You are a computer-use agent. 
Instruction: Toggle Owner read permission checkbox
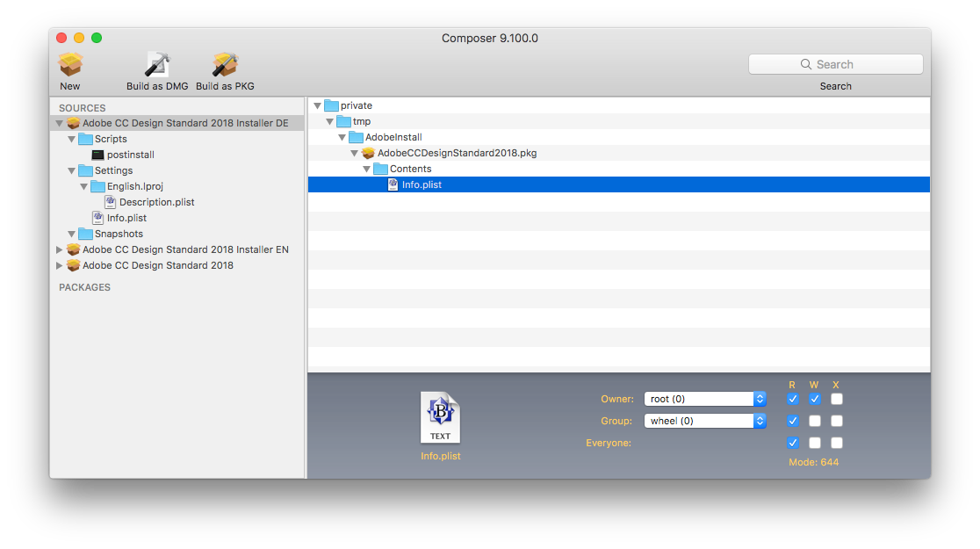[792, 399]
